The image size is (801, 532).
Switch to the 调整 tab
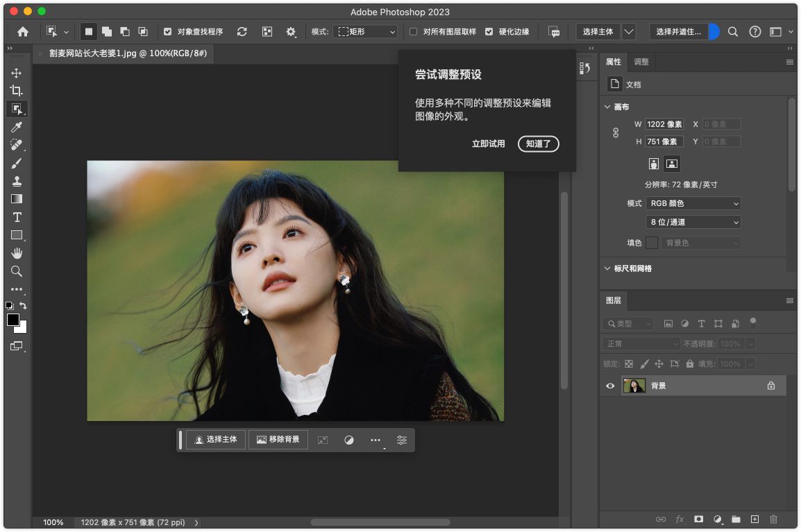[641, 62]
